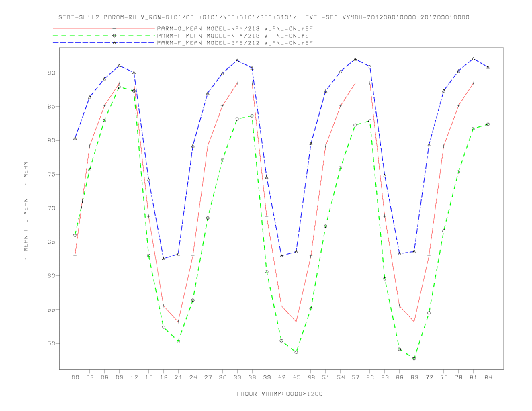Click the x-axis tick label 36
532x411 pixels.
[252, 377]
